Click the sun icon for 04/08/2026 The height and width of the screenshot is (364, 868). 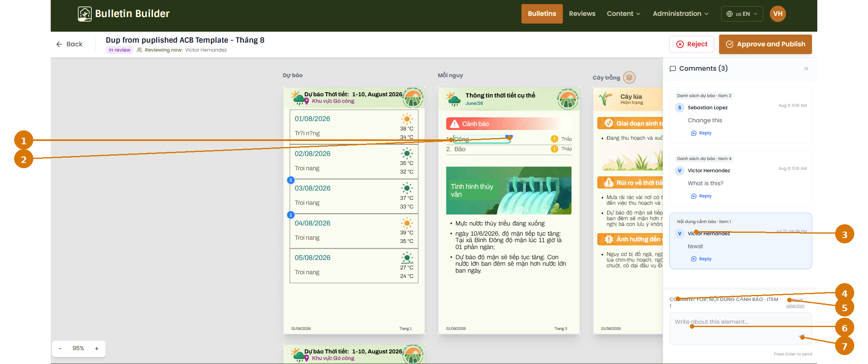click(x=407, y=223)
